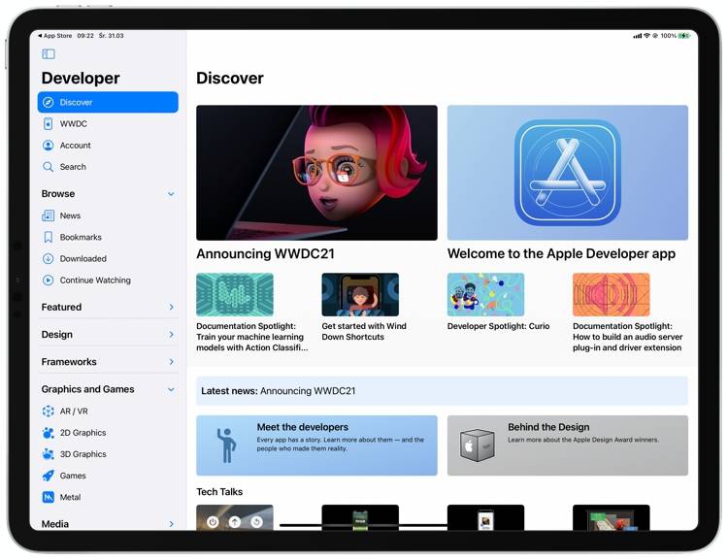The width and height of the screenshot is (728, 560).
Task: Open the first Tech Talks video thumbnail
Action: [x=235, y=517]
